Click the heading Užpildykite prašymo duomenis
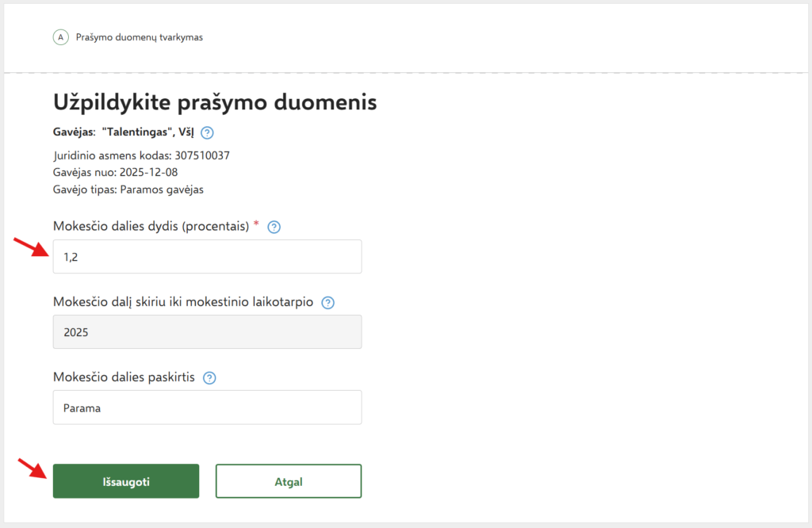The image size is (812, 528). (214, 102)
